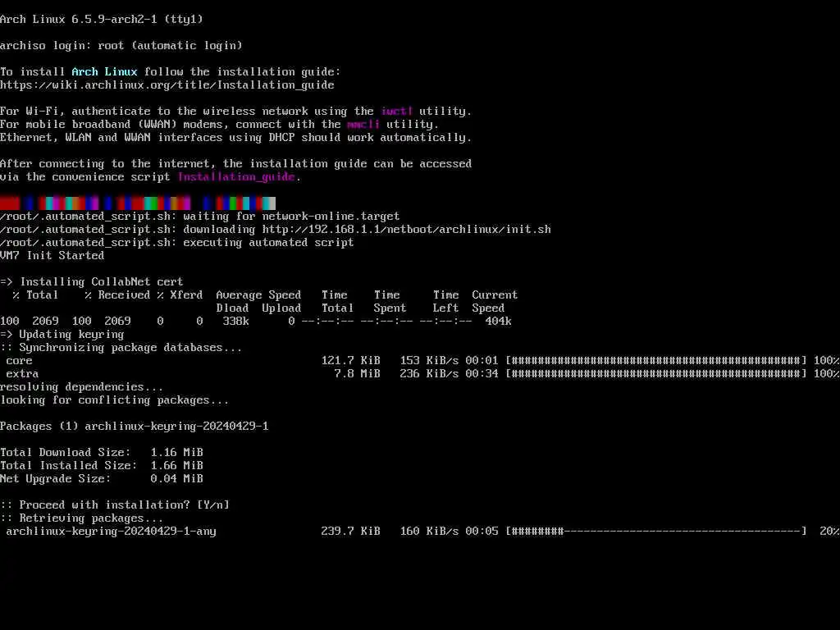Click the 'Ethernet, WLAN and WWAN interfaces' line
Image resolution: width=840 pixels, height=630 pixels.
coord(235,138)
